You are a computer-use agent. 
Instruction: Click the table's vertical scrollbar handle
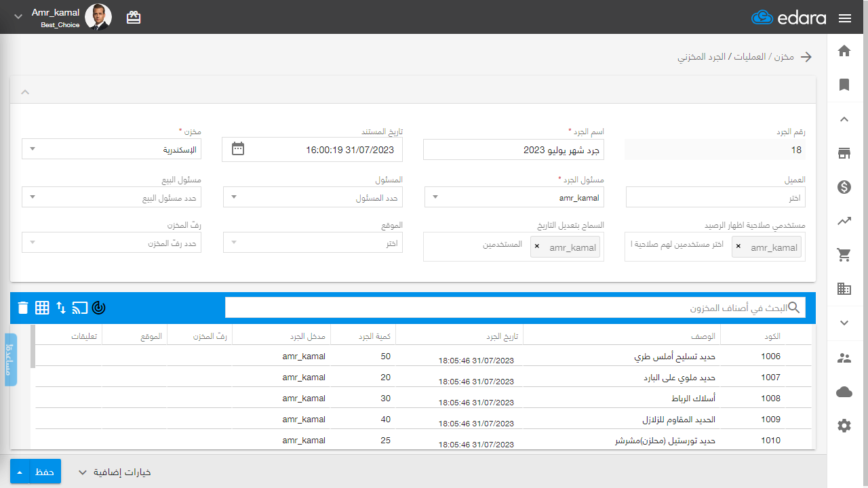pos(33,346)
